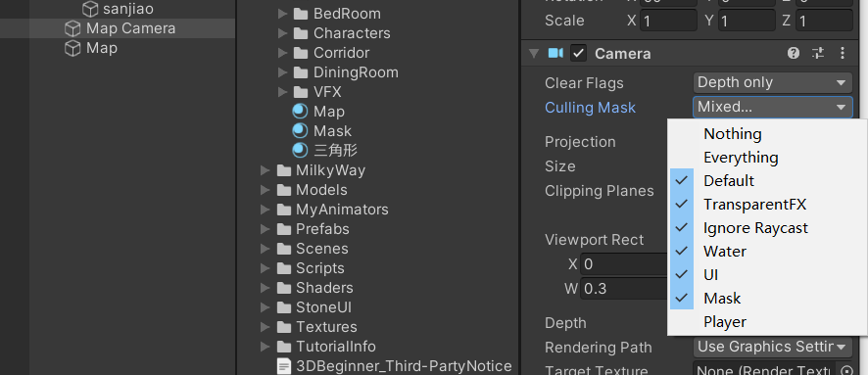The image size is (868, 375).
Task: Select the TutorialInfo folder icon
Action: (x=284, y=347)
